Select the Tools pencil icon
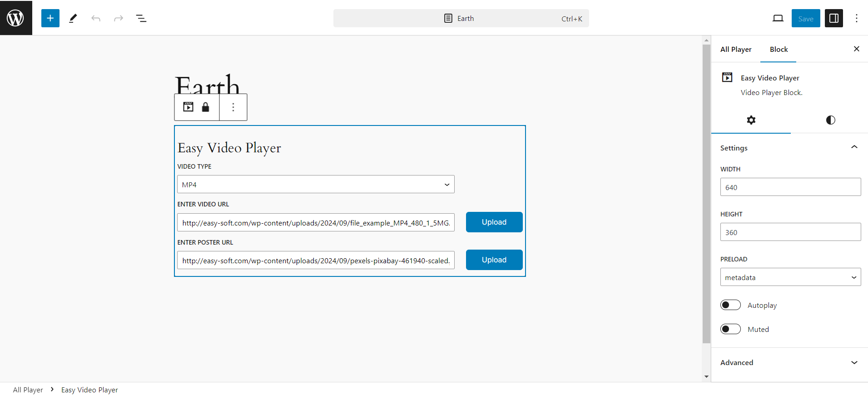Screen dimensions: 868x396 tap(73, 18)
